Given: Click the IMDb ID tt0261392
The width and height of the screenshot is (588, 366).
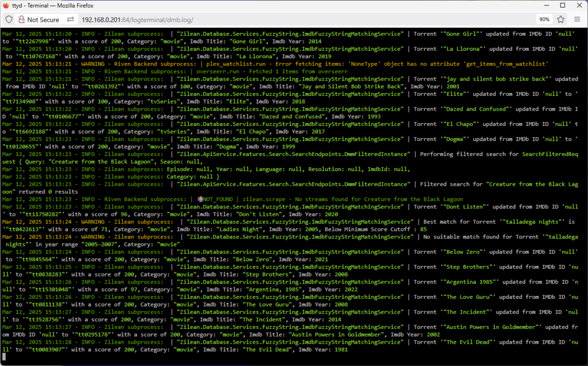Looking at the screenshot, I should coord(103,86).
